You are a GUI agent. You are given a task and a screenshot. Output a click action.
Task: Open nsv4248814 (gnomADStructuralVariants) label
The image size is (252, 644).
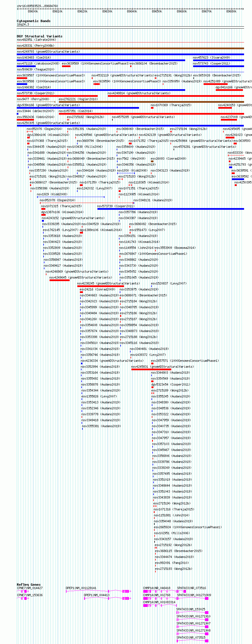[x=139, y=93]
